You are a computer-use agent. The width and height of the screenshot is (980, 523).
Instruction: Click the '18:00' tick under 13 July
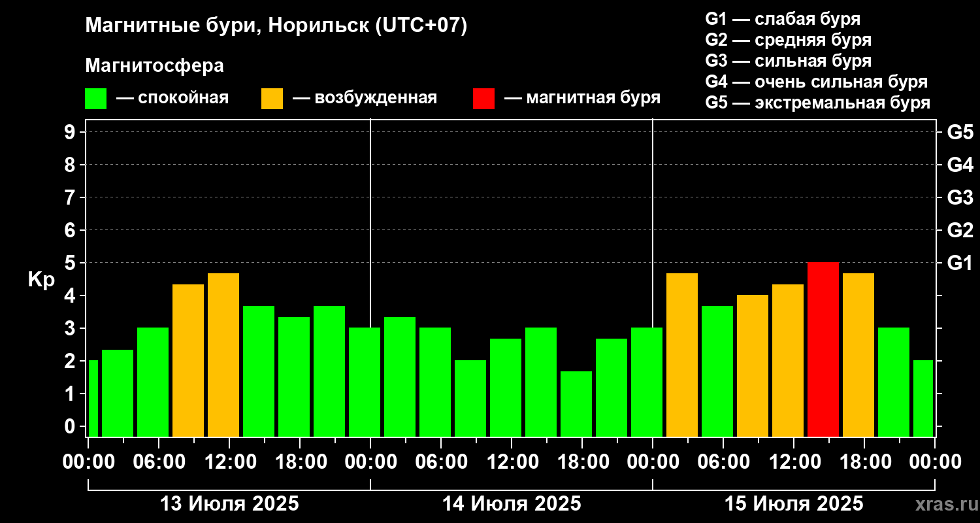(300, 462)
